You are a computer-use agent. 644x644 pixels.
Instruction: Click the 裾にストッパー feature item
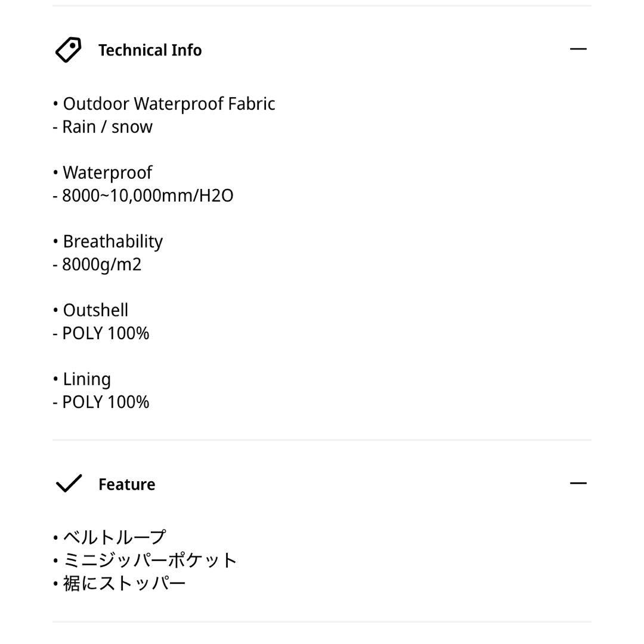pos(119,583)
